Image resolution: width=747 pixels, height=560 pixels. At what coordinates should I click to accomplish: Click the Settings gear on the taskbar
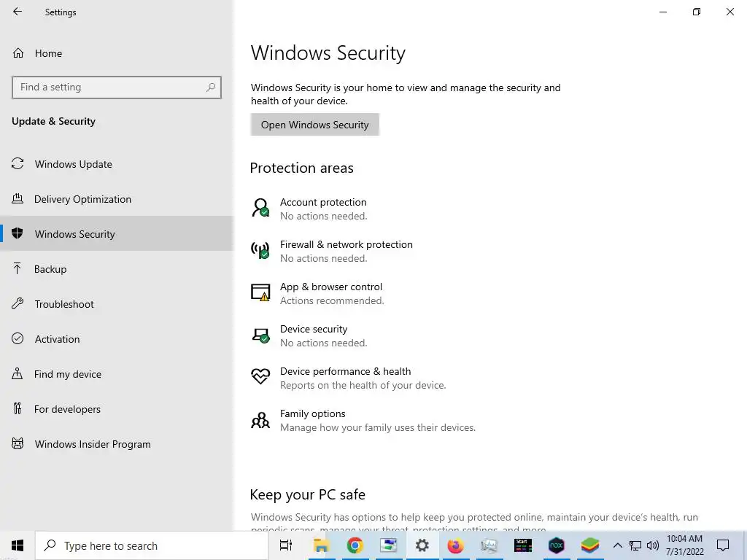(x=422, y=545)
